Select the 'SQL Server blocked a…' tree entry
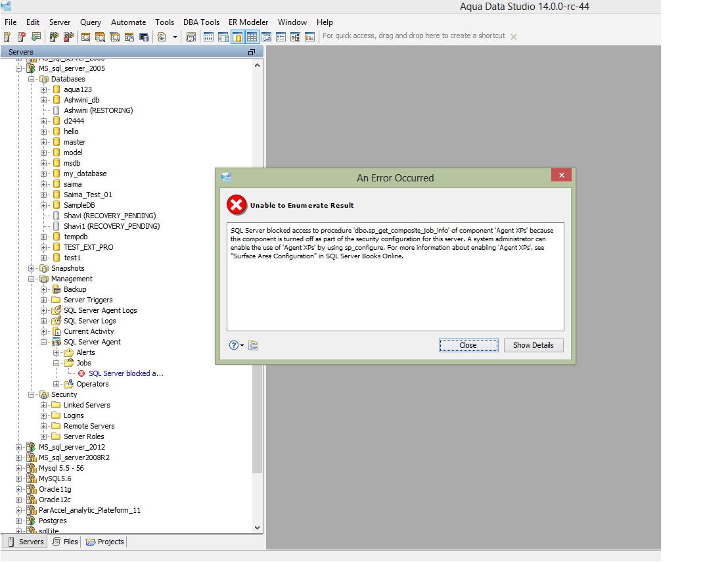The width and height of the screenshot is (728, 562). click(126, 373)
